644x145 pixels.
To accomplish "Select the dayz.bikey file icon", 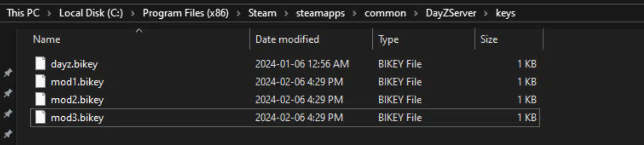I will coord(40,63).
